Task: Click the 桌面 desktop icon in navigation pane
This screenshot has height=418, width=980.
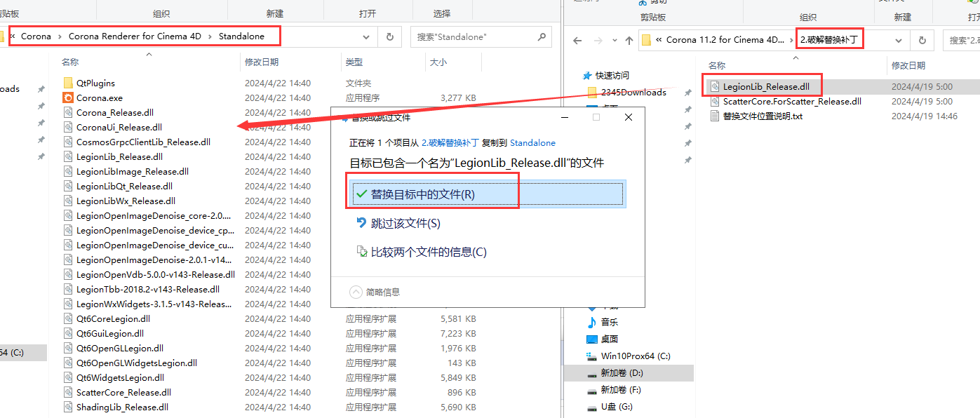Action: tap(592, 339)
